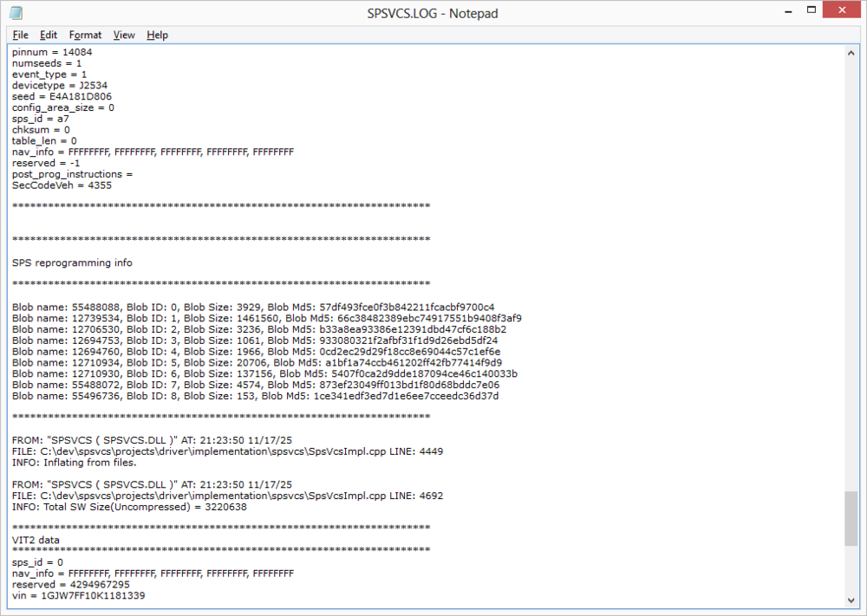Image resolution: width=867 pixels, height=616 pixels.
Task: Click the Blob name 12706530 line
Action: click(x=259, y=328)
